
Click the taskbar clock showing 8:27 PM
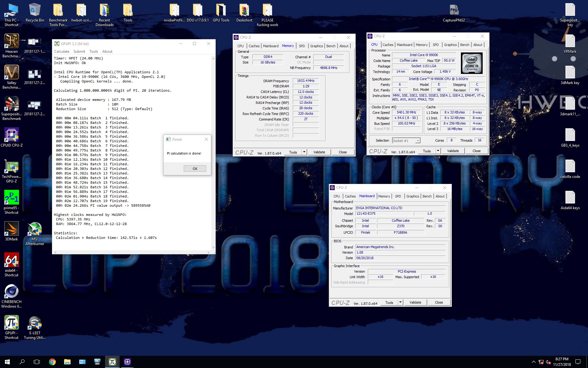(562, 362)
